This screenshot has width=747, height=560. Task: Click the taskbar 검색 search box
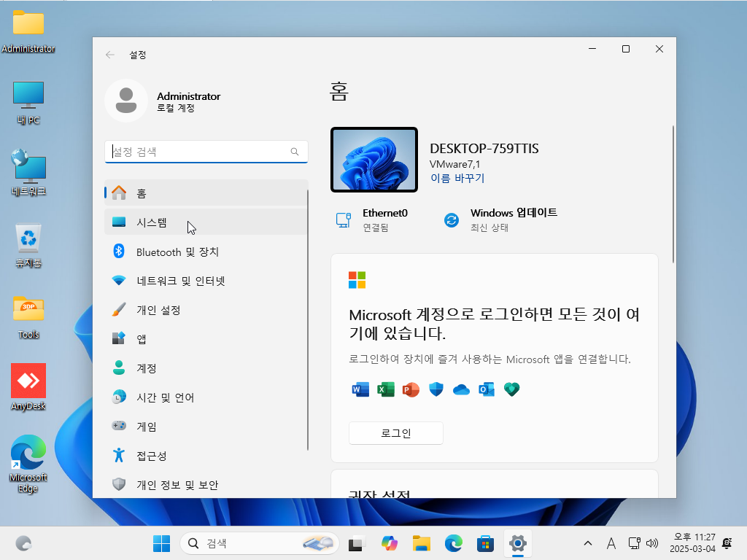[259, 543]
